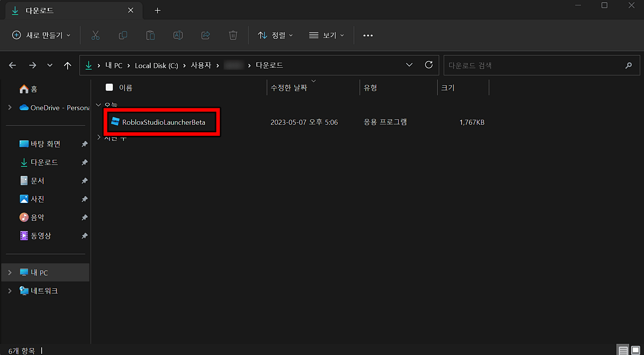Switch to details view icon in status bar
Viewport: 644px width, 355px height.
click(623, 350)
